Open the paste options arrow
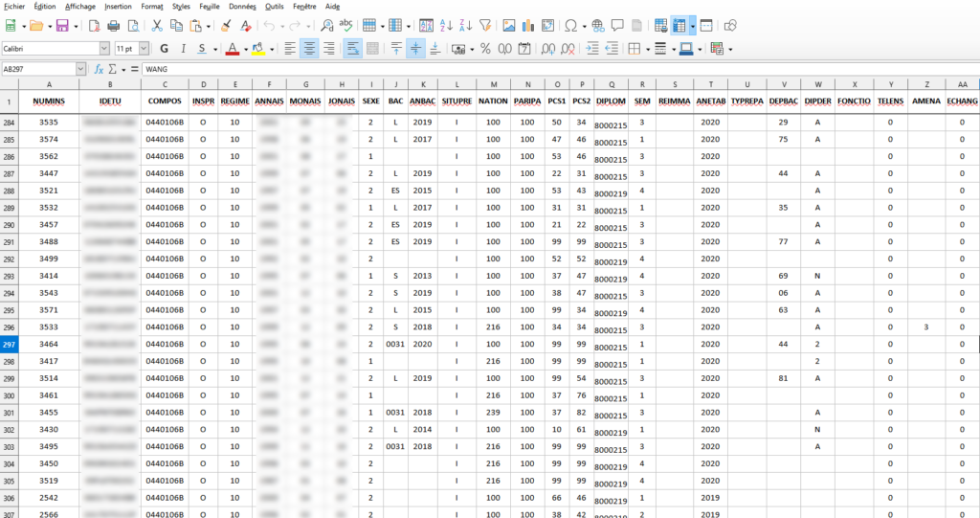Image resolution: width=980 pixels, height=518 pixels. [208, 26]
